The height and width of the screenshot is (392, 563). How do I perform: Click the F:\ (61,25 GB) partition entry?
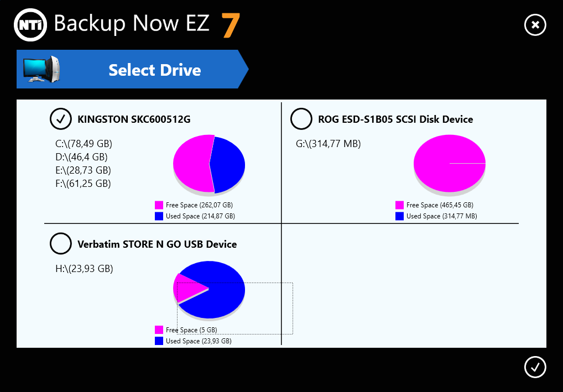[83, 184]
